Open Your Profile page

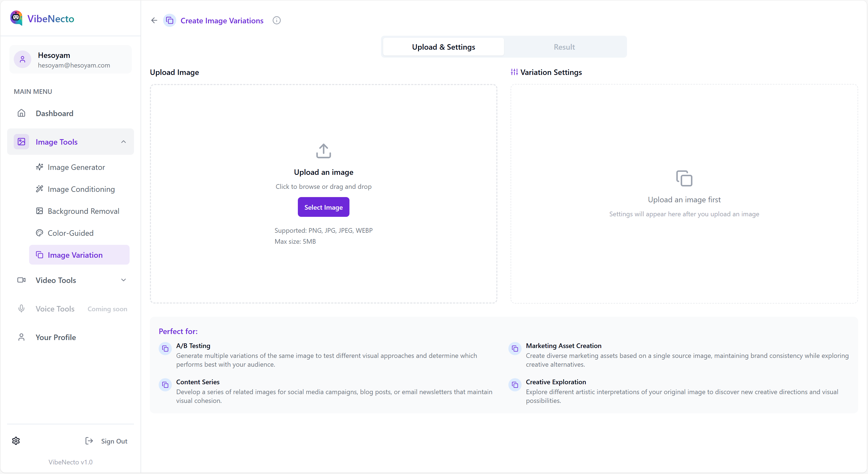(x=56, y=337)
